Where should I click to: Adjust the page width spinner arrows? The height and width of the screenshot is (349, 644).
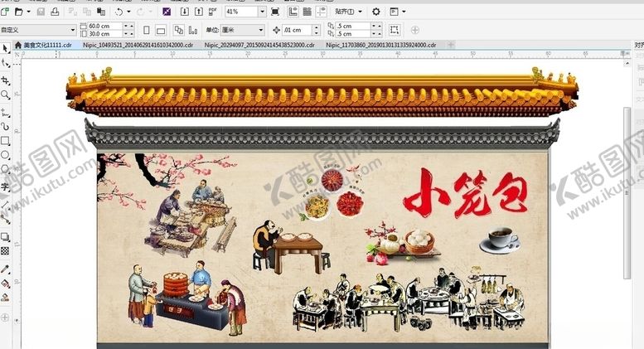(128, 26)
